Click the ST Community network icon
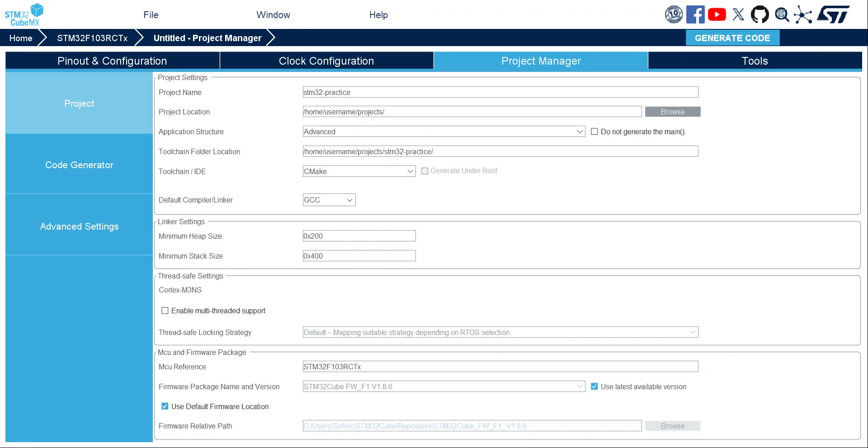Viewport: 868px width, 448px height. 803,14
